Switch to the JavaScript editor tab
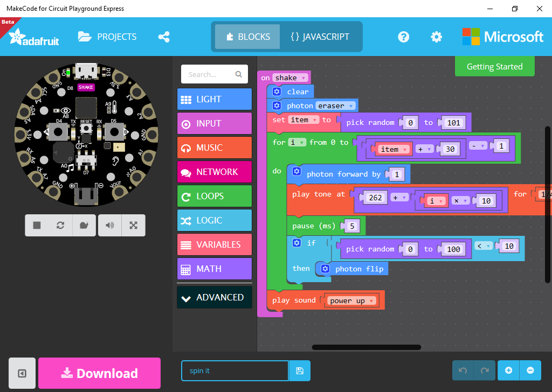552x392 pixels. tap(320, 37)
